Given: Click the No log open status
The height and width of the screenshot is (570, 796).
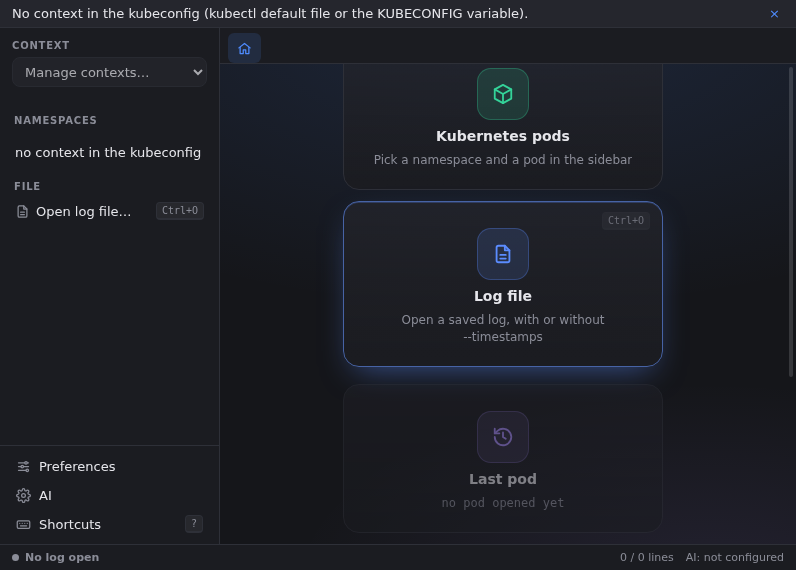Looking at the screenshot, I should [x=62, y=557].
